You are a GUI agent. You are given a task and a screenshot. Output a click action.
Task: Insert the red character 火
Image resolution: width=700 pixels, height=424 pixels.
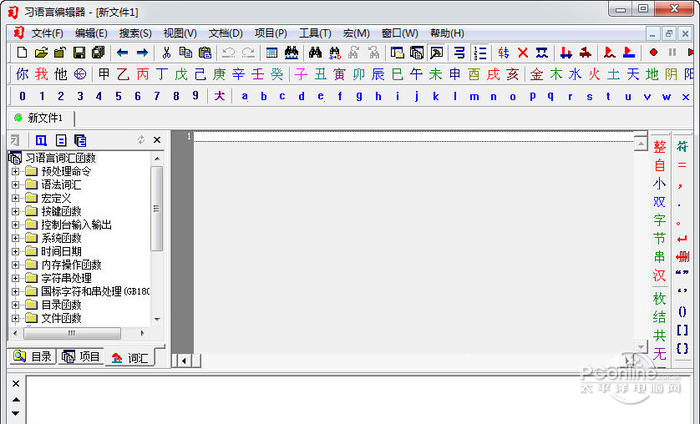[594, 74]
